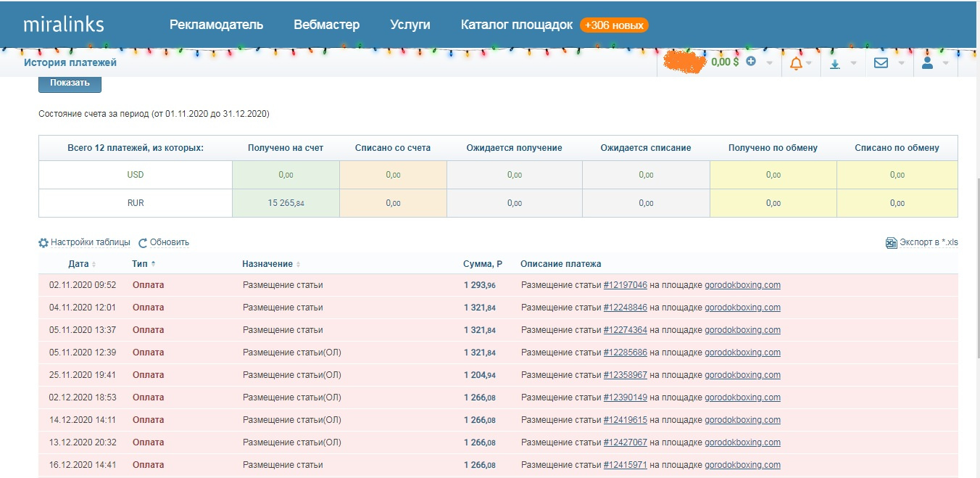Image resolution: width=980 pixels, height=478 pixels.
Task: Click the date 05.11.2020 13:37
Action: point(83,330)
